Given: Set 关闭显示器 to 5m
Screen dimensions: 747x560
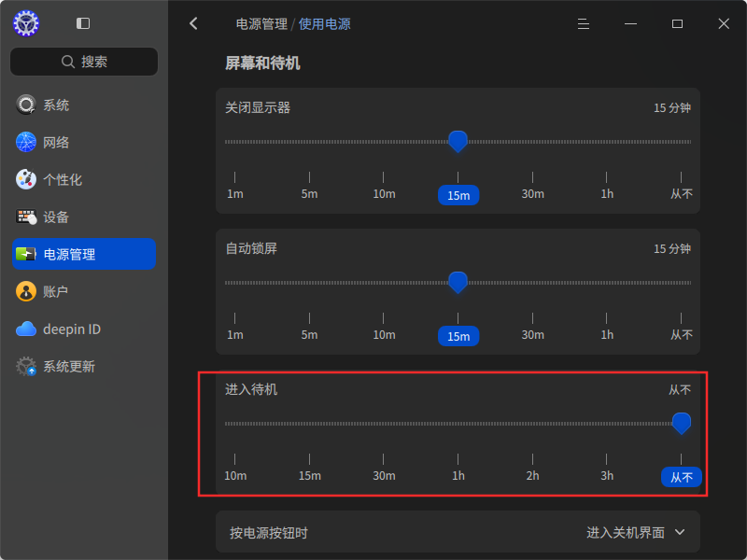Looking at the screenshot, I should click(309, 194).
